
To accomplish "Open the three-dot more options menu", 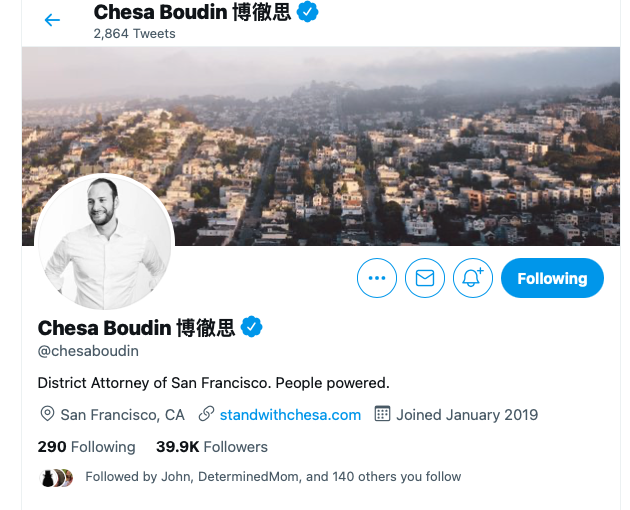I will coord(376,278).
